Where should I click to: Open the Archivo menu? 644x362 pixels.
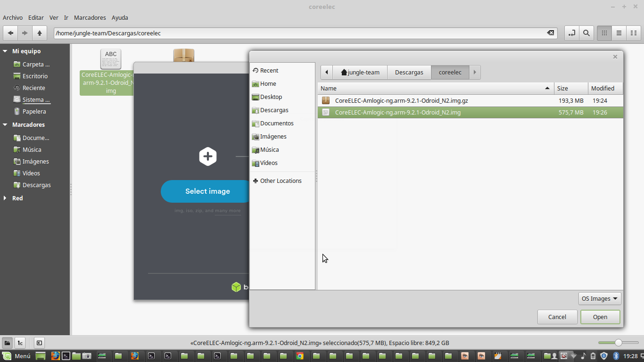click(13, 17)
